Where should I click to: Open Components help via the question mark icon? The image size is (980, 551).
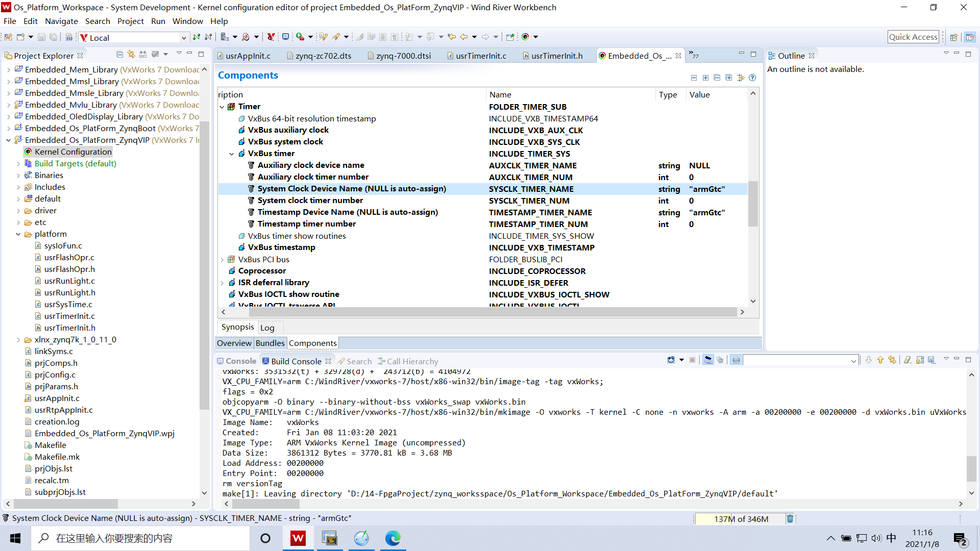pyautogui.click(x=752, y=78)
